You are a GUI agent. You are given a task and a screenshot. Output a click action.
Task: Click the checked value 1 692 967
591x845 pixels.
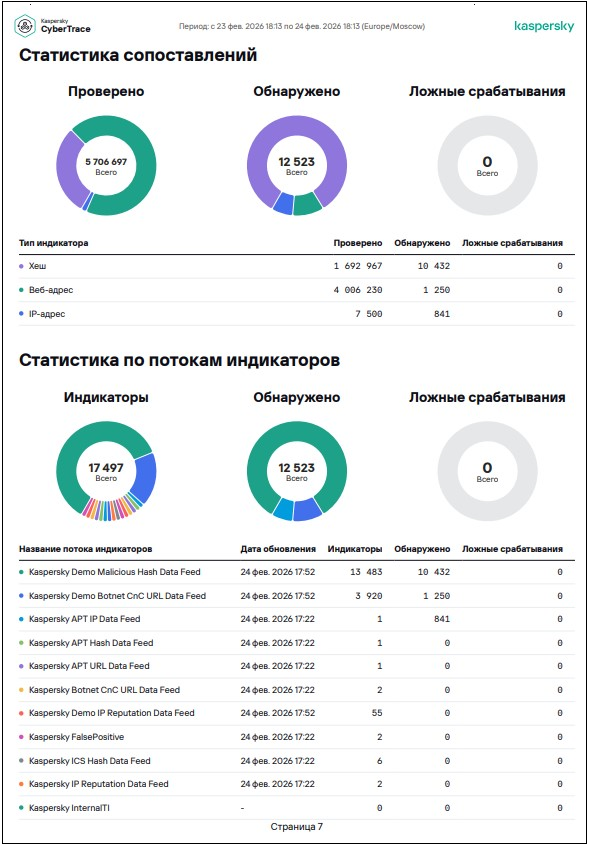[x=358, y=266]
